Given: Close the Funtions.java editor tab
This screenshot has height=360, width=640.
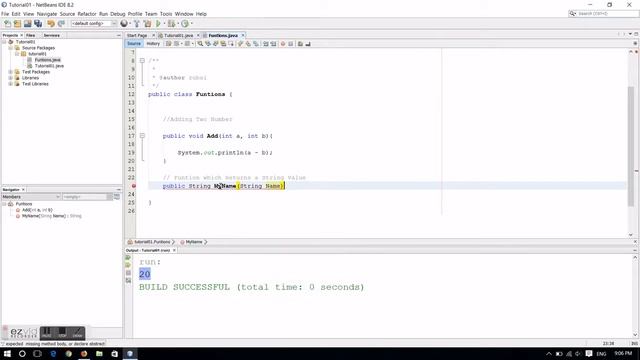Looking at the screenshot, I should tap(242, 36).
